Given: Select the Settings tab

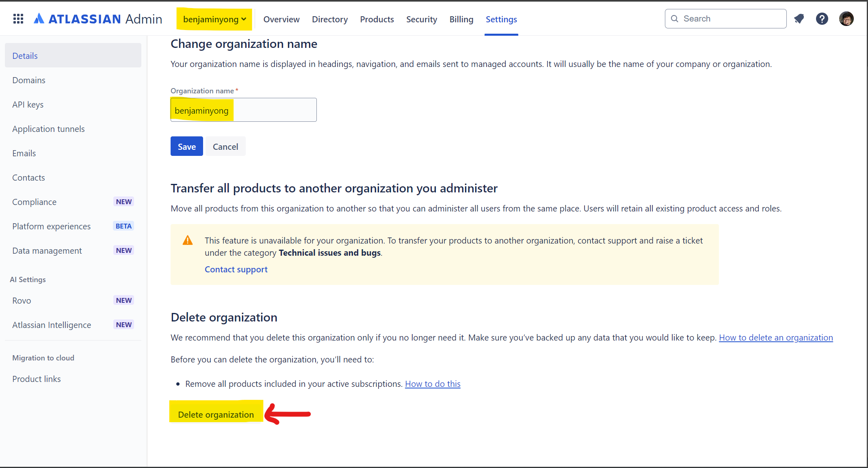Looking at the screenshot, I should pos(501,19).
